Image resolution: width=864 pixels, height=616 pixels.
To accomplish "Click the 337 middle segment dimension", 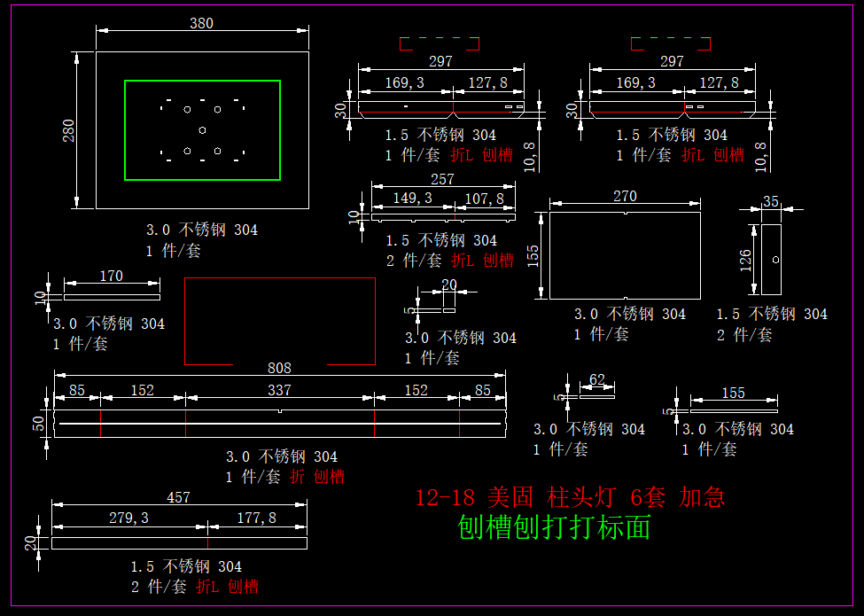I will 279,390.
